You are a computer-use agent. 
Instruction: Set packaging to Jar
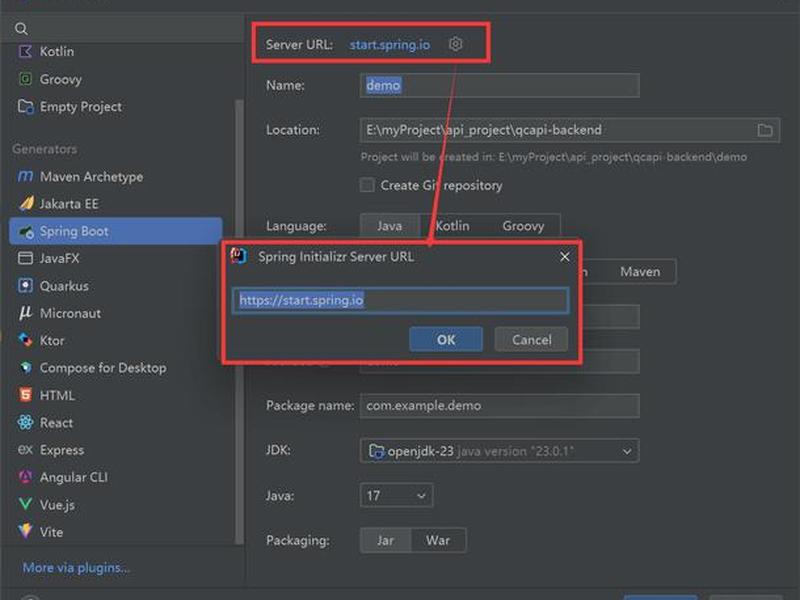click(x=385, y=540)
